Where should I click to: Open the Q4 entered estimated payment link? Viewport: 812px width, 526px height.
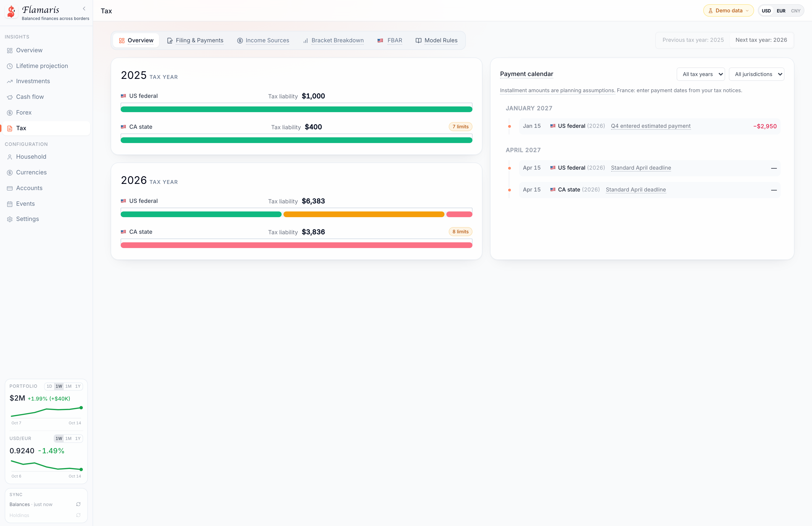[651, 126]
